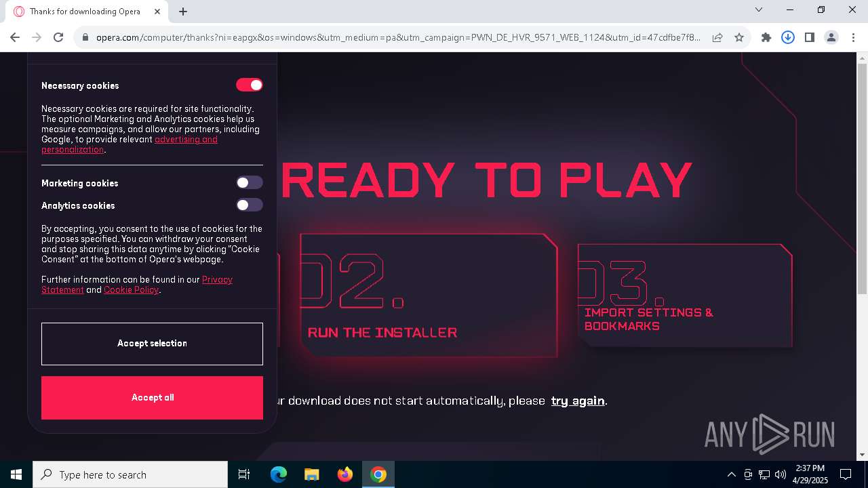The image size is (868, 488).
Task: Close the Thanks for downloading Opera tab
Action: (158, 12)
